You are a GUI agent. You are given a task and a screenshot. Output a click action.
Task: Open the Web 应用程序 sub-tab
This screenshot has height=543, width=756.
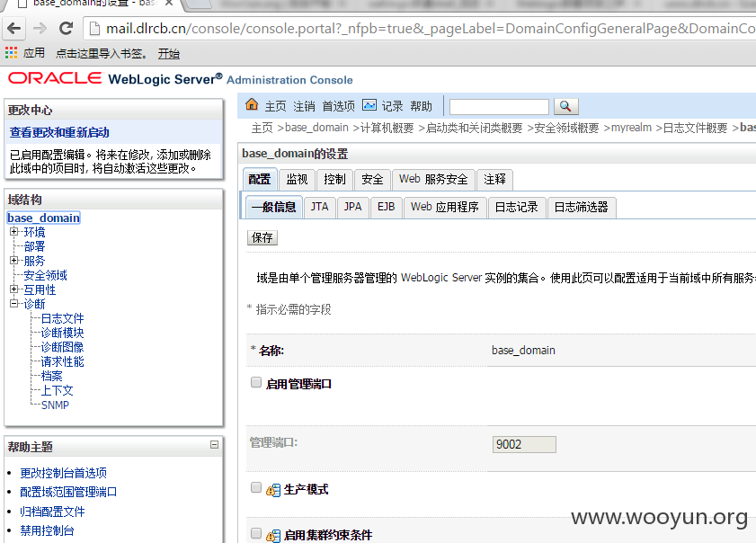click(445, 208)
